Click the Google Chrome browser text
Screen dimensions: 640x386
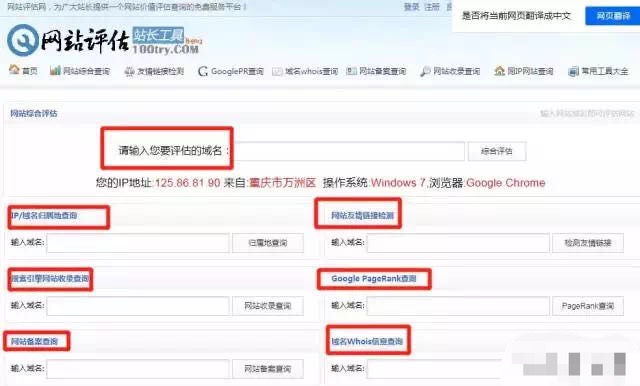pyautogui.click(x=506, y=183)
